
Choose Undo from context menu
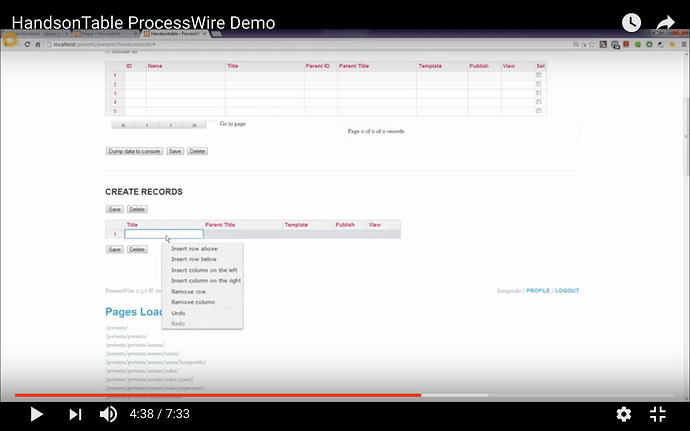pyautogui.click(x=178, y=313)
